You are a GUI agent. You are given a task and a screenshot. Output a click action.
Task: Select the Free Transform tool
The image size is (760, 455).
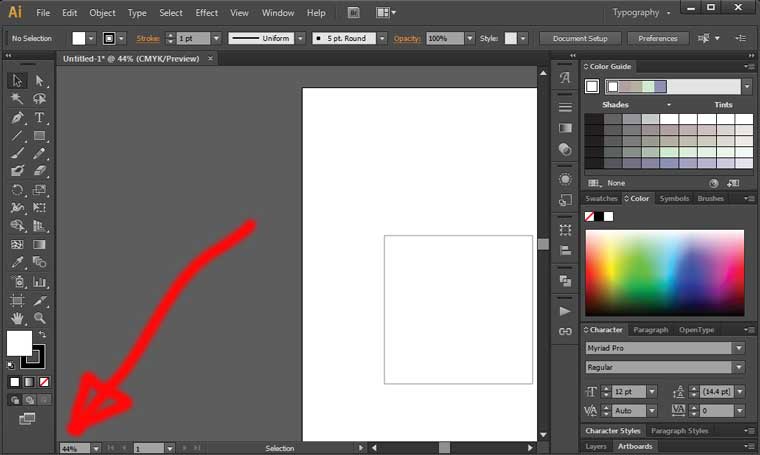39,208
